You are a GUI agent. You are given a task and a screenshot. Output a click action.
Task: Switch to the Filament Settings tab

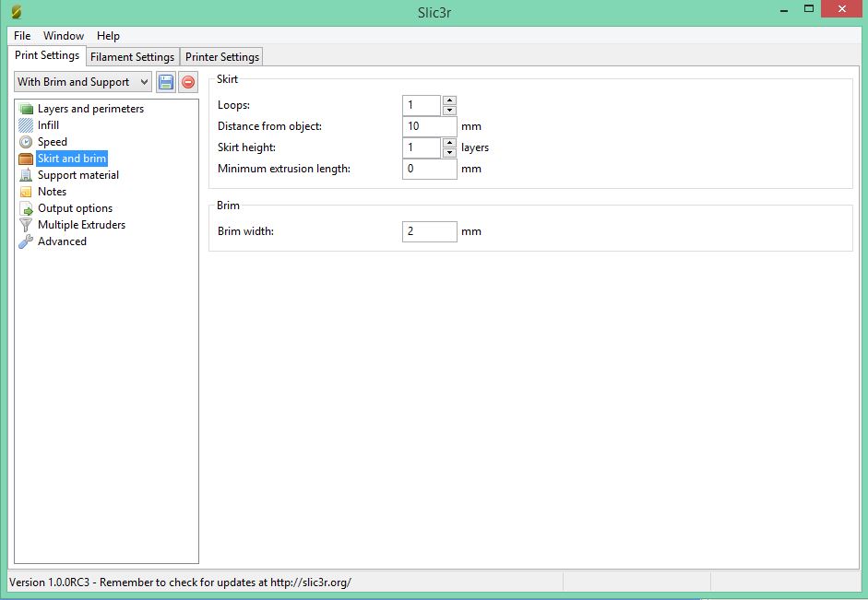click(x=132, y=57)
